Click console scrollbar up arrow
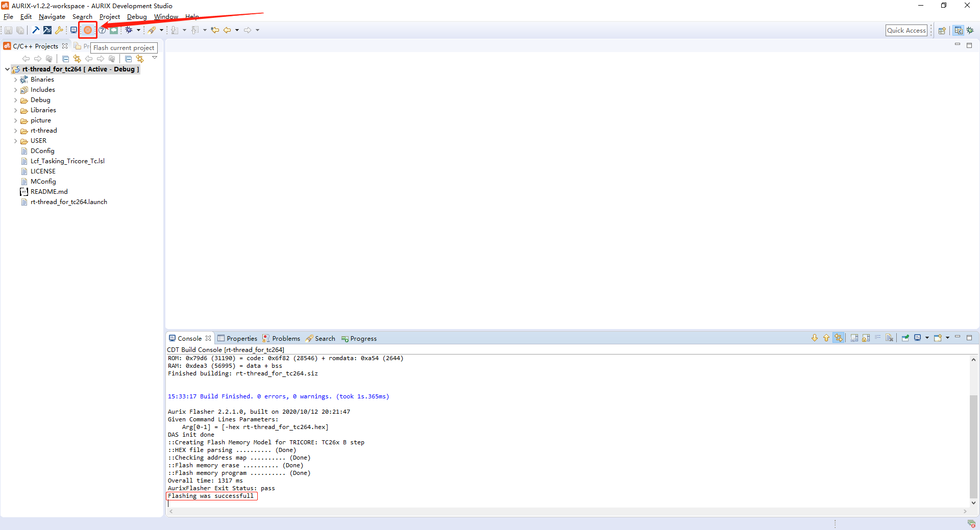 (974, 360)
